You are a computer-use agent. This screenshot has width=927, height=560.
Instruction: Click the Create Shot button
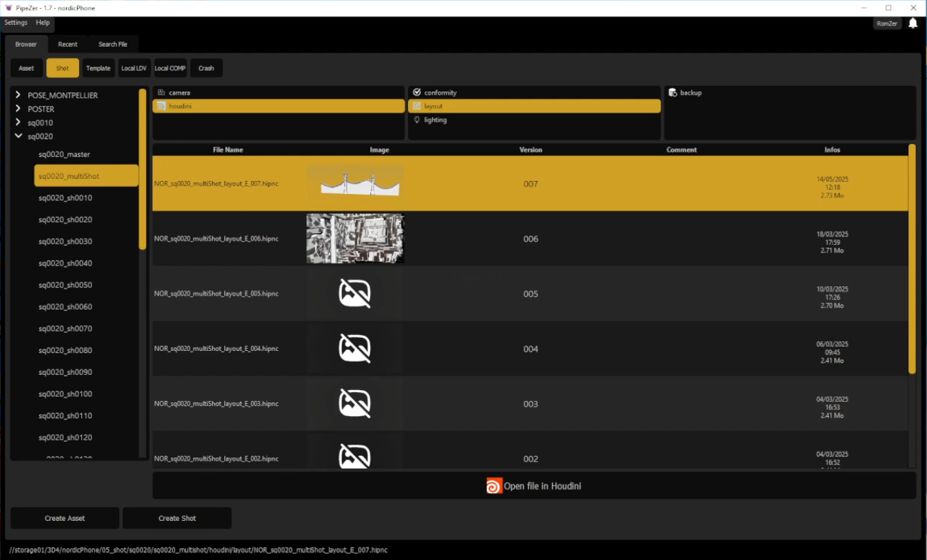tap(176, 518)
